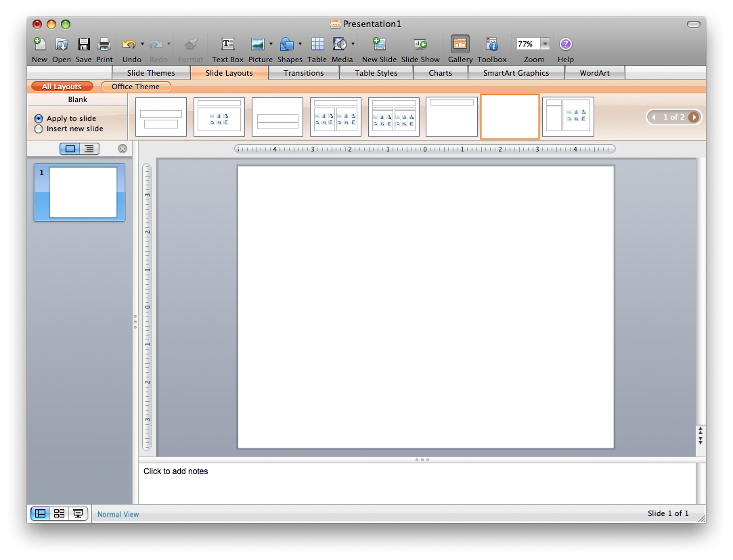The image size is (733, 560).
Task: Switch to the Transitions tab
Action: [x=303, y=73]
